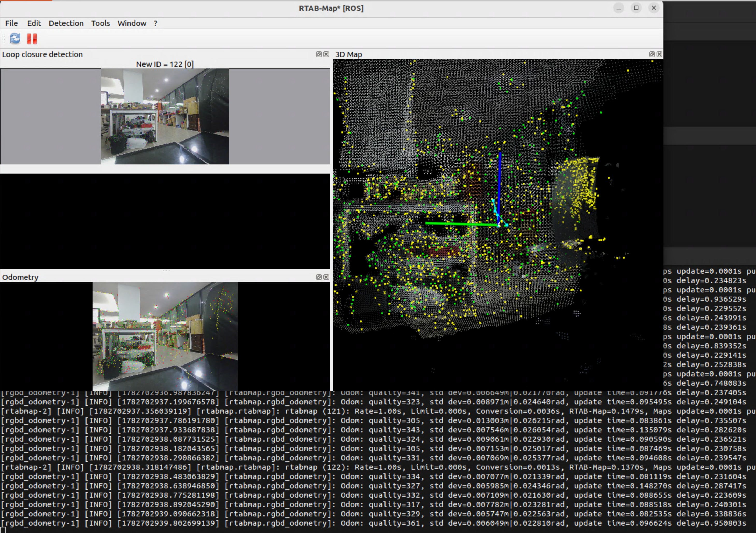Image resolution: width=756 pixels, height=533 pixels.
Task: Click terminal text delay=0.839352s
Action: pyautogui.click(x=711, y=346)
